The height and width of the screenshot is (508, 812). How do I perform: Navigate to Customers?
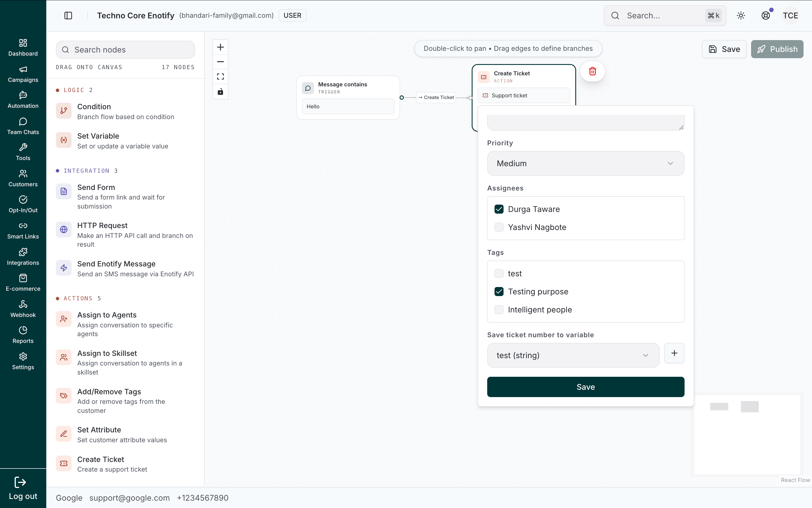click(x=23, y=178)
